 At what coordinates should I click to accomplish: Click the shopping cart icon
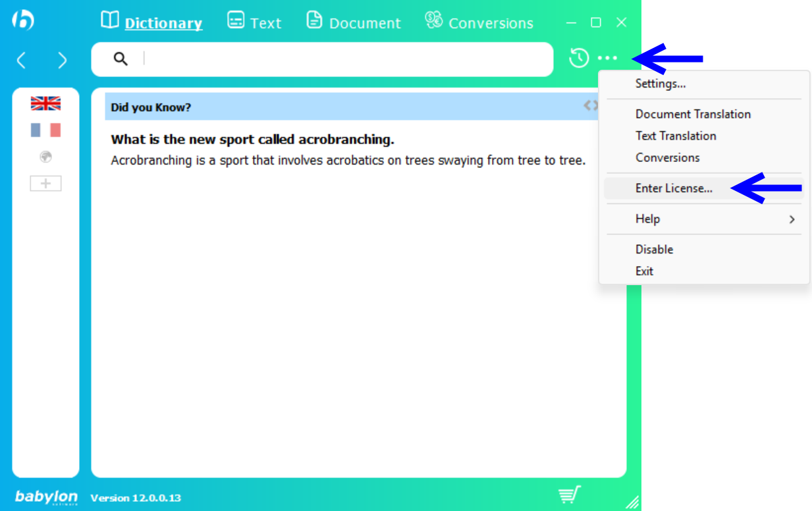click(570, 494)
